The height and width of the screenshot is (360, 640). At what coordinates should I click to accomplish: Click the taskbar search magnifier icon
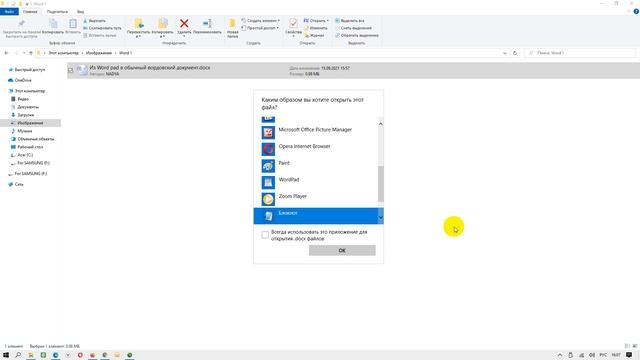[x=18, y=355]
